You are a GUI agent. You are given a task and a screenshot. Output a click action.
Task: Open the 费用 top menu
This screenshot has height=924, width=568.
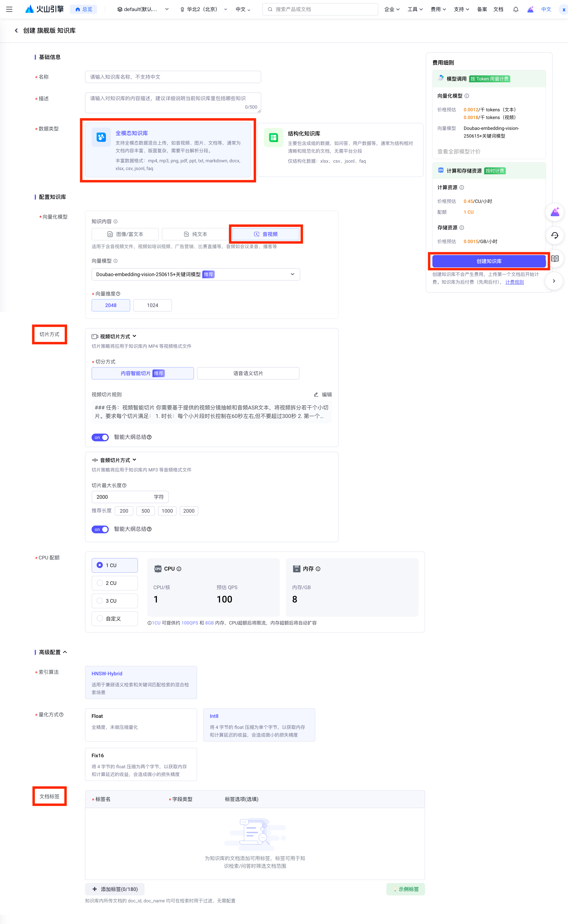click(438, 9)
